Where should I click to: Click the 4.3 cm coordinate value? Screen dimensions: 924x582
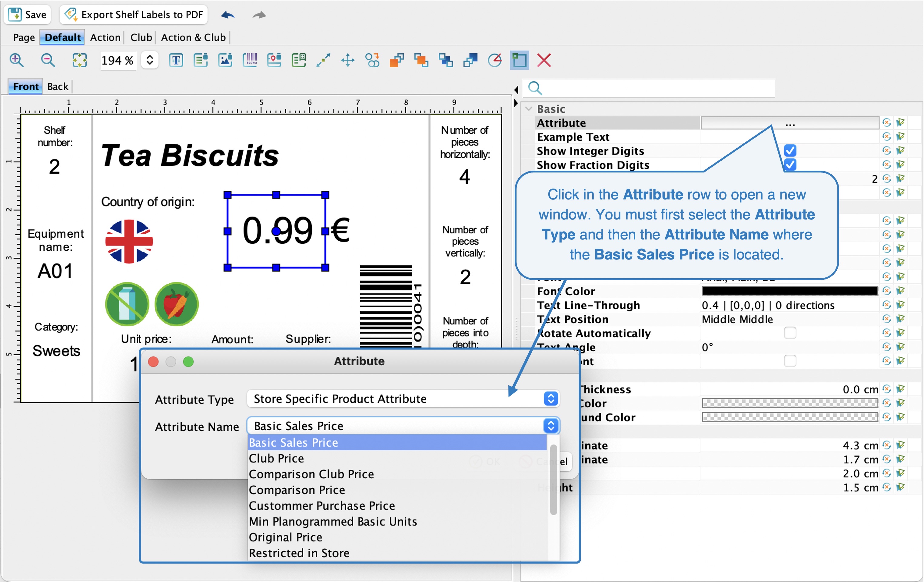(x=860, y=445)
